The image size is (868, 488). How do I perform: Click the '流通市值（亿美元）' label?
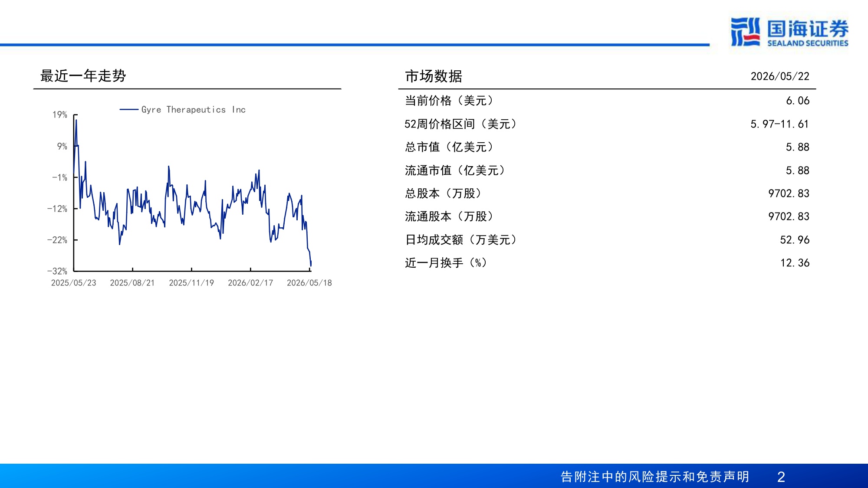coord(455,170)
